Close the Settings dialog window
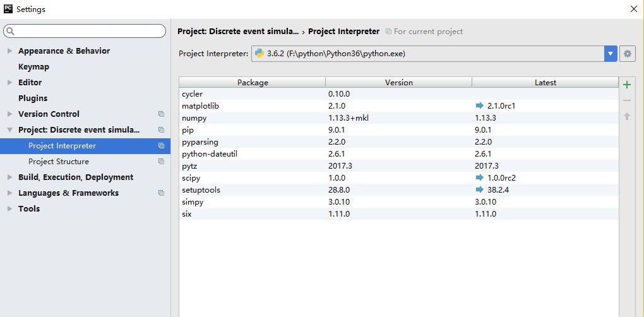644x317 pixels. (634, 9)
